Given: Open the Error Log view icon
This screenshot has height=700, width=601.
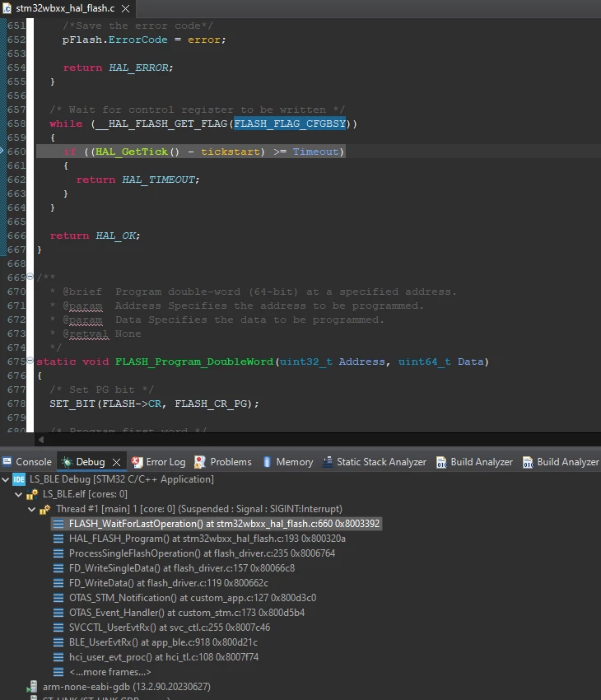Looking at the screenshot, I should [x=137, y=462].
